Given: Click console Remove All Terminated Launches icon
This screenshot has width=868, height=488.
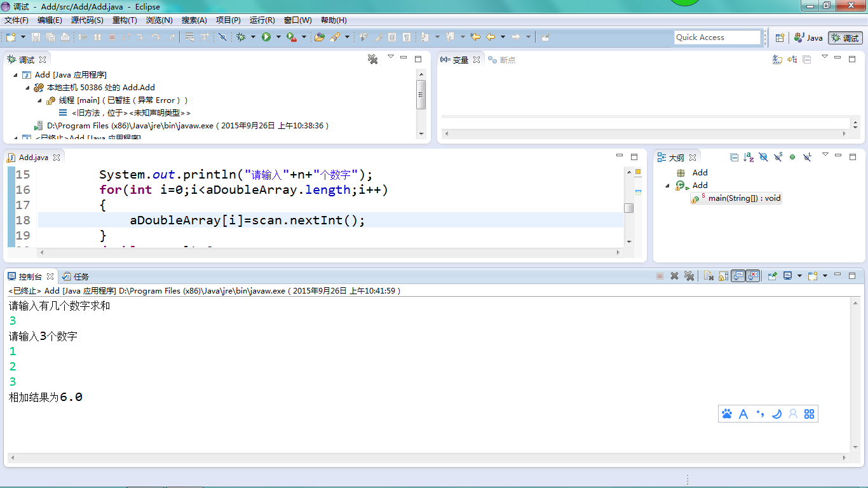Looking at the screenshot, I should pos(689,276).
